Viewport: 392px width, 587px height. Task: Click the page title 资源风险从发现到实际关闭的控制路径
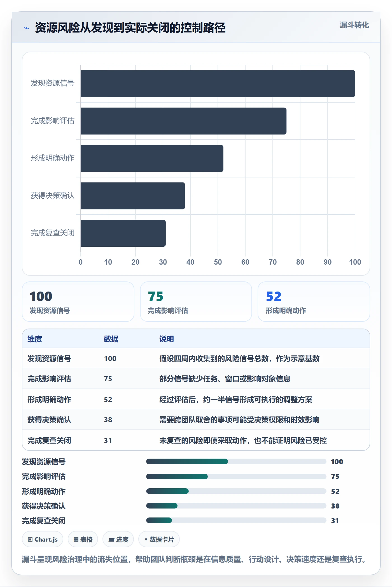click(x=130, y=28)
